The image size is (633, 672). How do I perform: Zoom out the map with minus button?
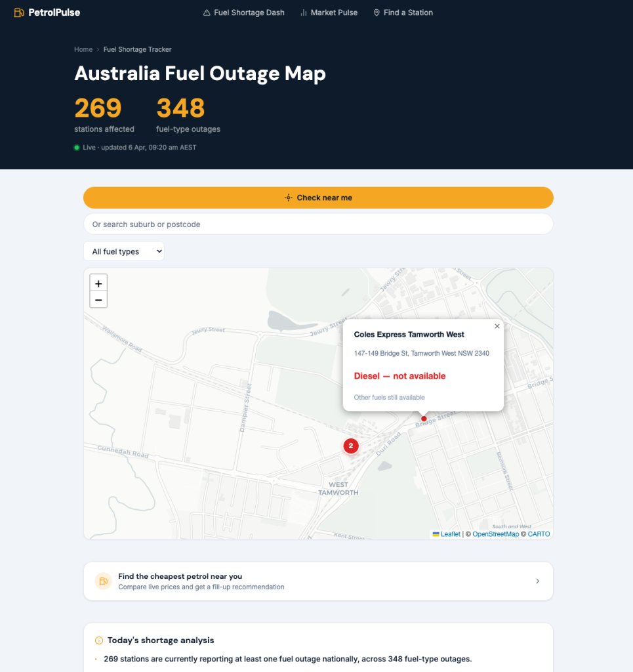[98, 300]
